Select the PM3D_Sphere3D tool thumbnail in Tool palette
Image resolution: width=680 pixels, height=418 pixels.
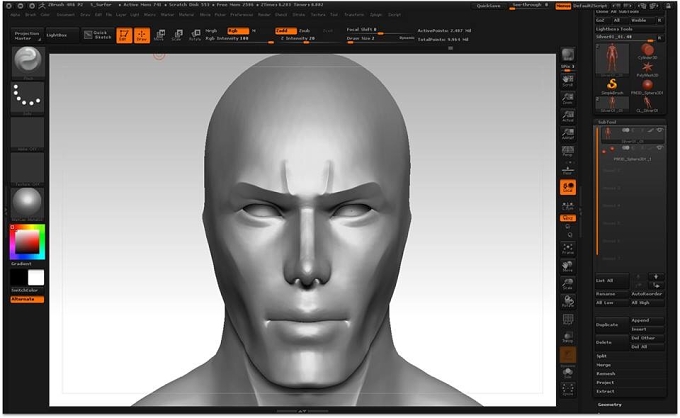[647, 86]
